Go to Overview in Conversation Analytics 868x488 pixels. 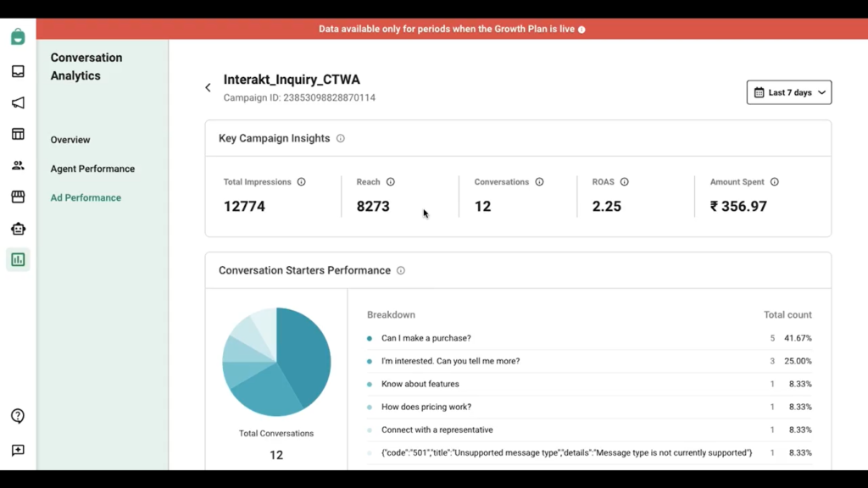point(70,140)
